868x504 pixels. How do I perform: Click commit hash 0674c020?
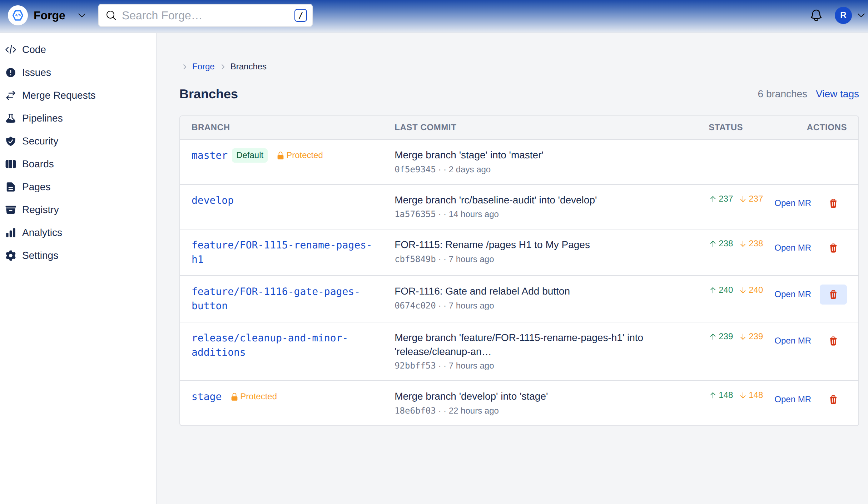(x=415, y=306)
